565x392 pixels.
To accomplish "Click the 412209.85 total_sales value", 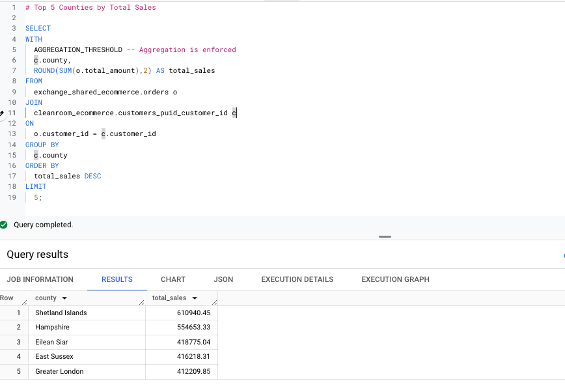I will pyautogui.click(x=193, y=371).
